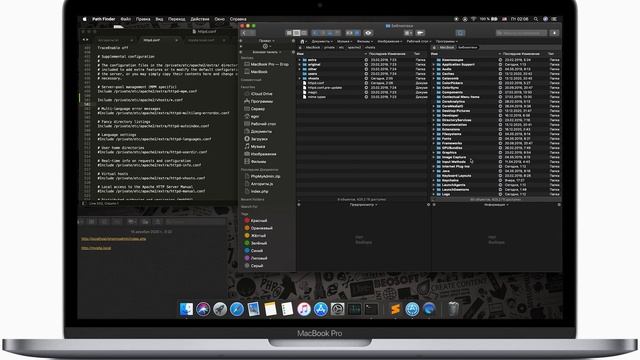Open the Информация panel dropdown

(x=496, y=204)
